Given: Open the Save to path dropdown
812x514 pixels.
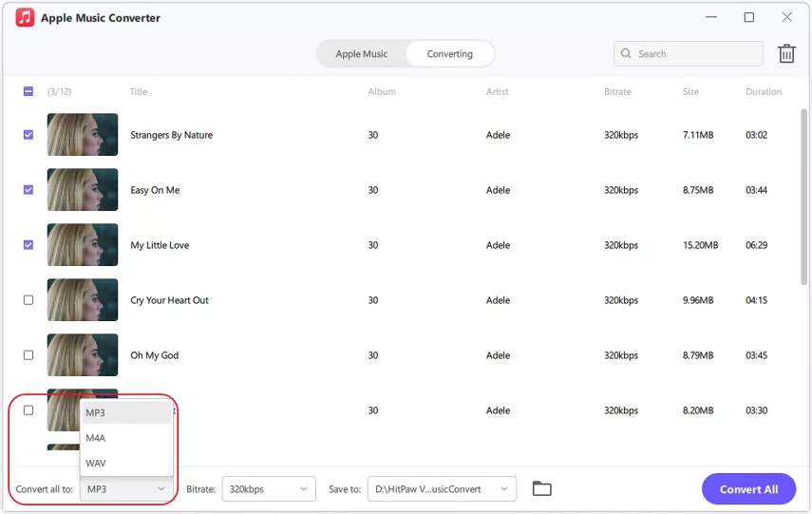Looking at the screenshot, I should (x=442, y=489).
